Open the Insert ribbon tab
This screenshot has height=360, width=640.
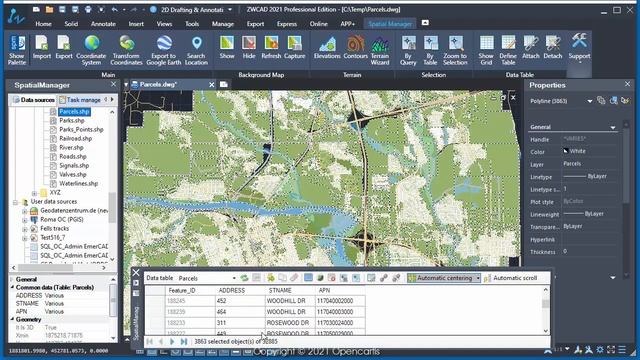(136, 24)
